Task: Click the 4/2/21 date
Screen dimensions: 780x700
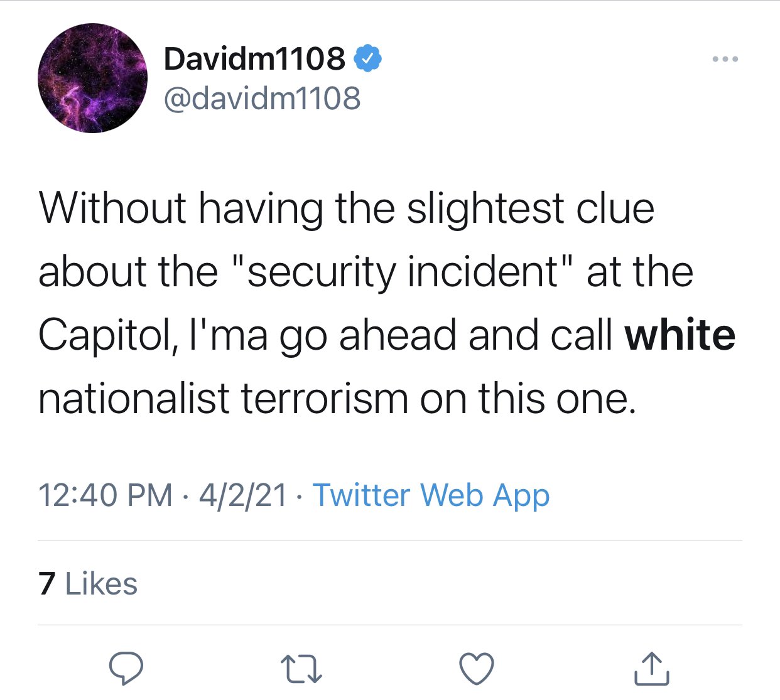Action: point(243,495)
